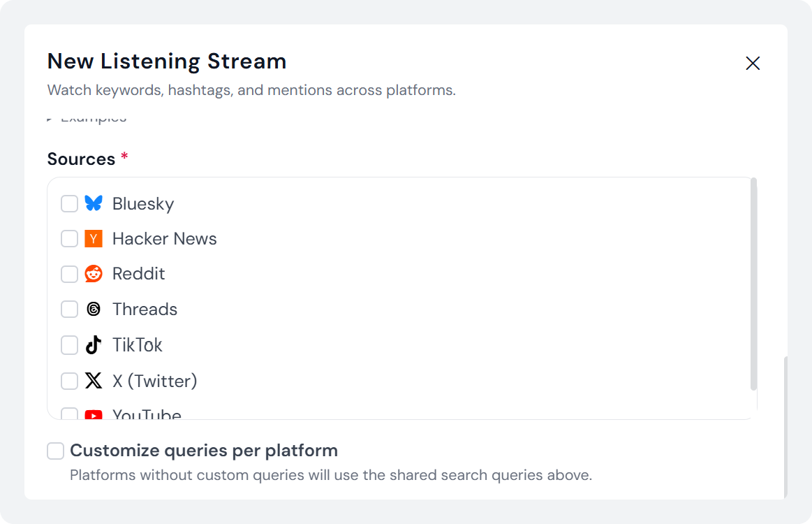Check the TikTok source checkbox
Screen dimensions: 812x524
click(69, 345)
